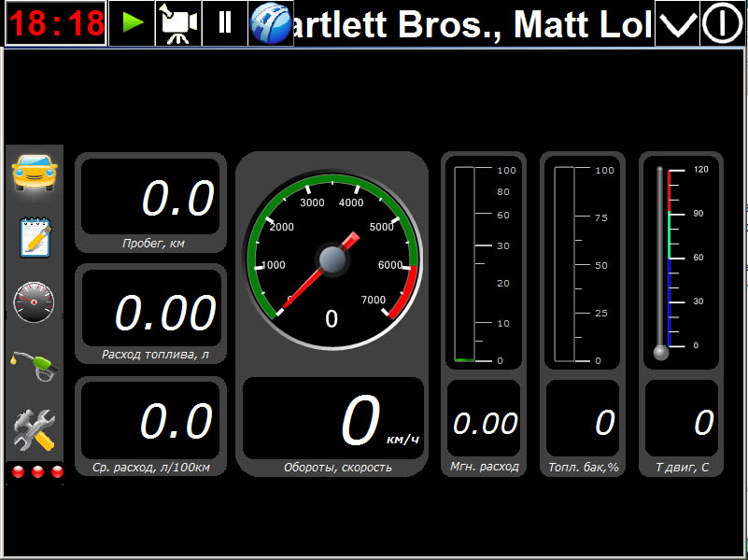The width and height of the screenshot is (748, 560).
Task: Click the Топл. бак fuel tank level gauge
Action: [583, 263]
